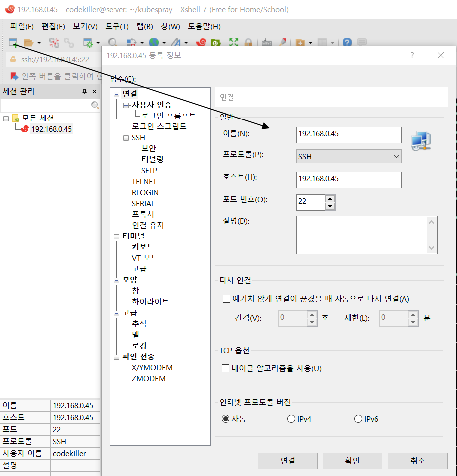The image size is (457, 476).
Task: Click the 확인 button
Action: pos(352,461)
